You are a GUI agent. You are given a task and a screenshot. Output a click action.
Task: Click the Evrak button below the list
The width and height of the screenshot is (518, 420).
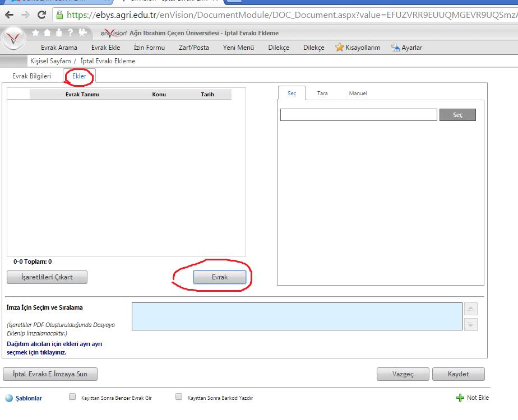point(220,277)
